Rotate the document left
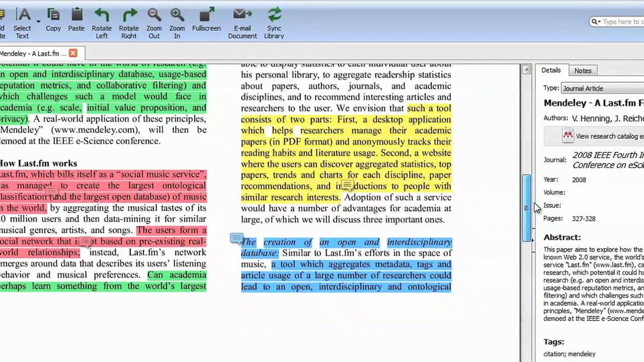644x362 pixels. 102,23
